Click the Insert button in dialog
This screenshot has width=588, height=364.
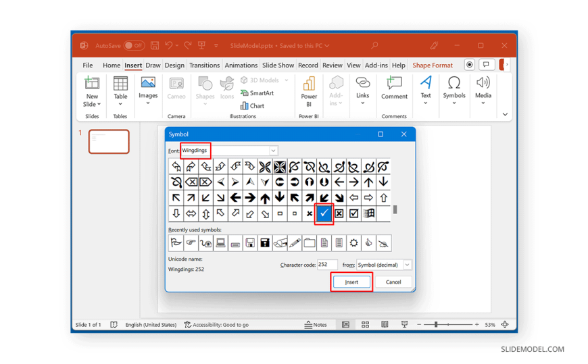point(351,282)
